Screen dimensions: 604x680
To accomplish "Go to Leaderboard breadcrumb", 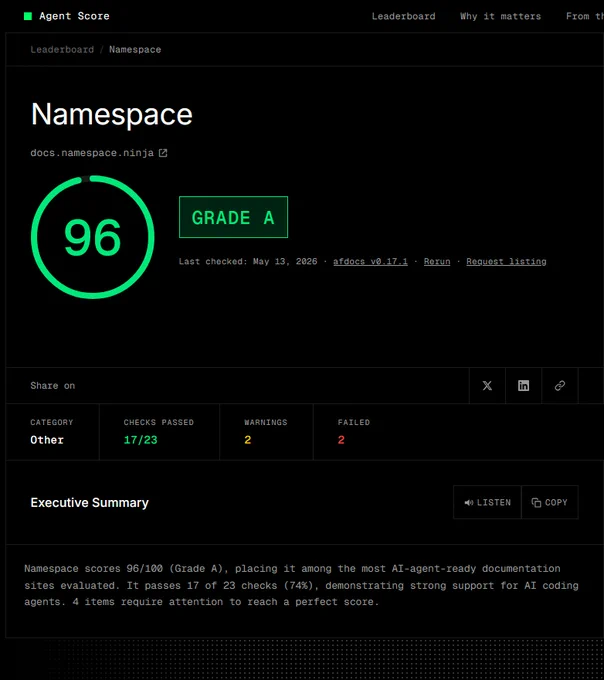I will pyautogui.click(x=62, y=49).
